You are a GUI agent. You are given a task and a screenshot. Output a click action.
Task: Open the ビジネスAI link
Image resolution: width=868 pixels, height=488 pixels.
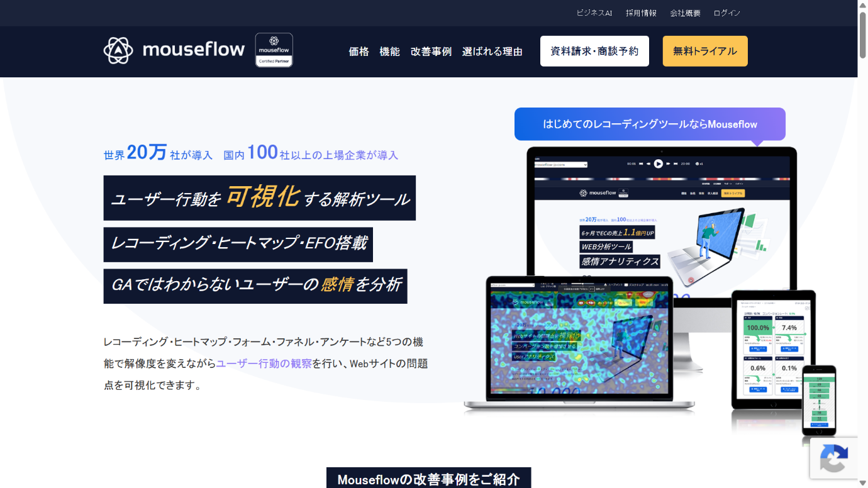(x=594, y=13)
